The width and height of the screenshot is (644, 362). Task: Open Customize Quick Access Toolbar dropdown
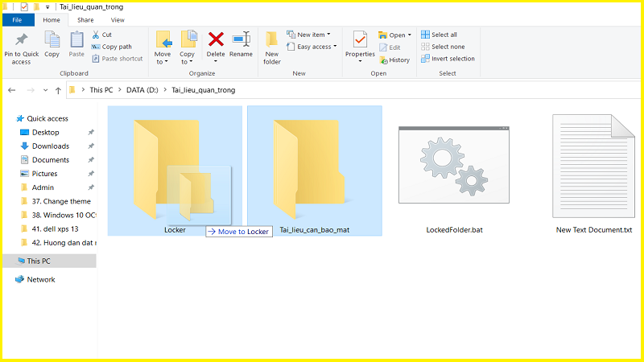click(47, 7)
